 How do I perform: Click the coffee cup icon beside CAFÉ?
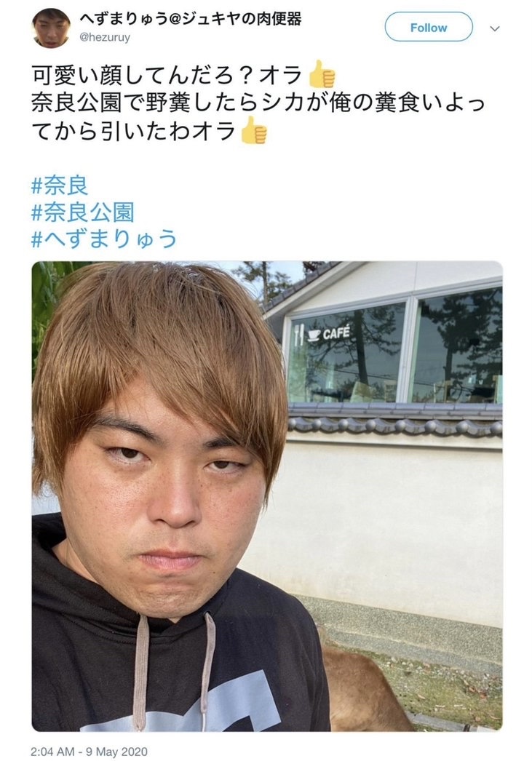314,335
